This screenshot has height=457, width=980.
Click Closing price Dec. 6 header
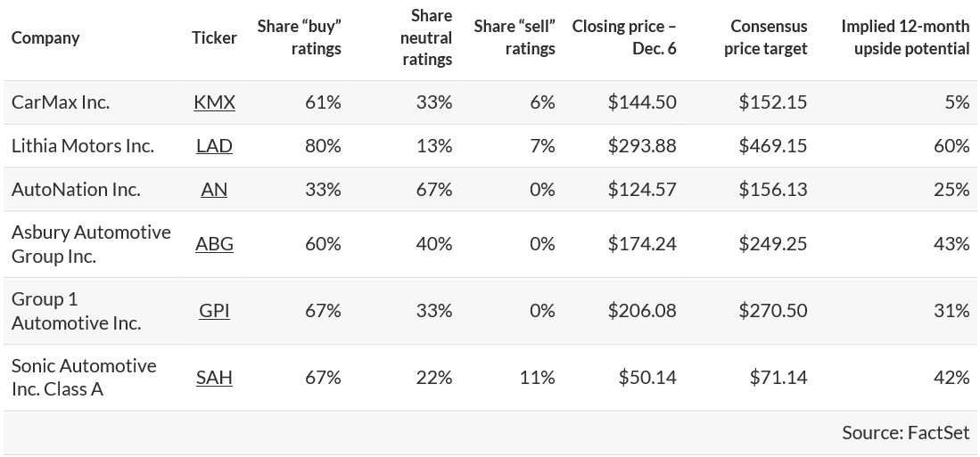624,37
